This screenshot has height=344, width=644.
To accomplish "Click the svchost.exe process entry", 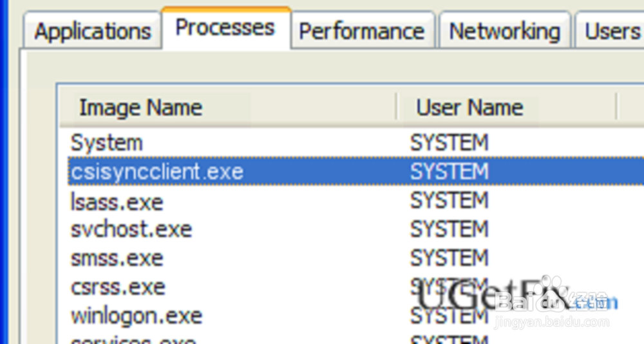I will (131, 229).
